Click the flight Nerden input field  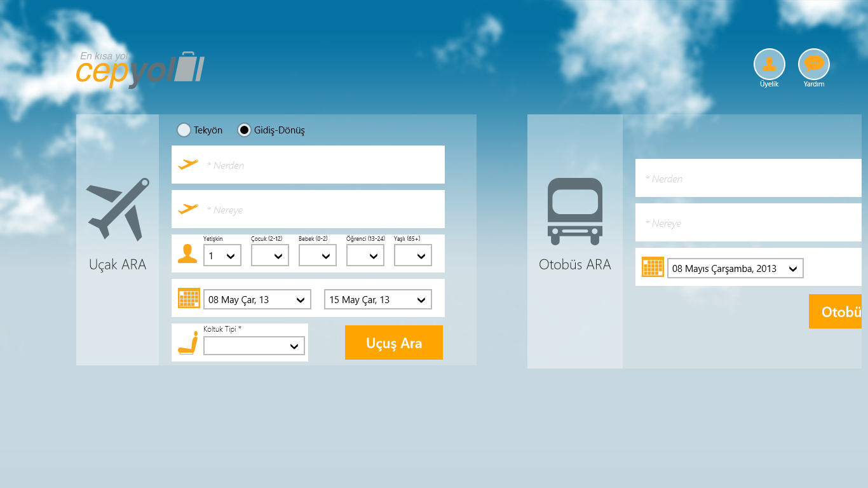point(321,165)
